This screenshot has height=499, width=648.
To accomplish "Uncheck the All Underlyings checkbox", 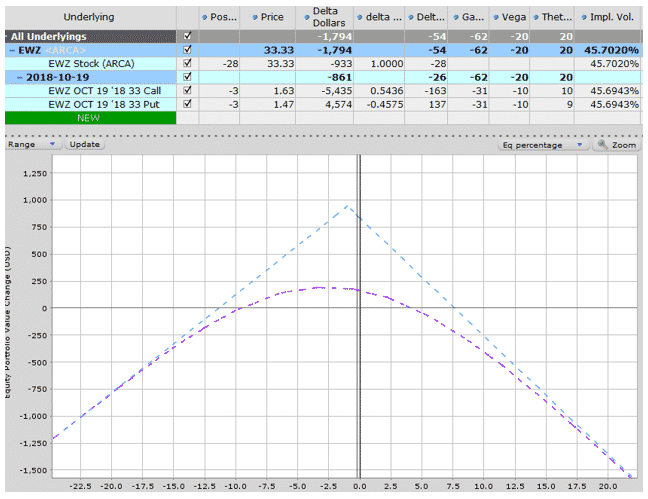I will [x=187, y=36].
